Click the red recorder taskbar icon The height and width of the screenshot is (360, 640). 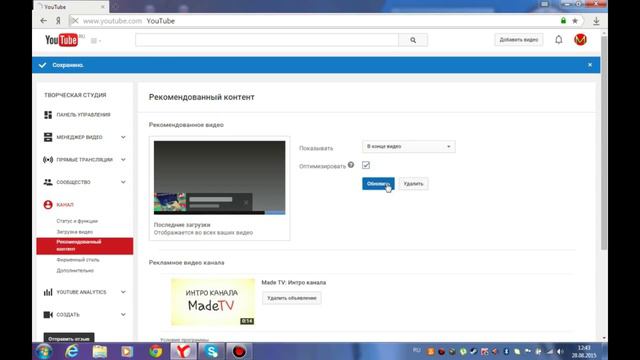(239, 351)
